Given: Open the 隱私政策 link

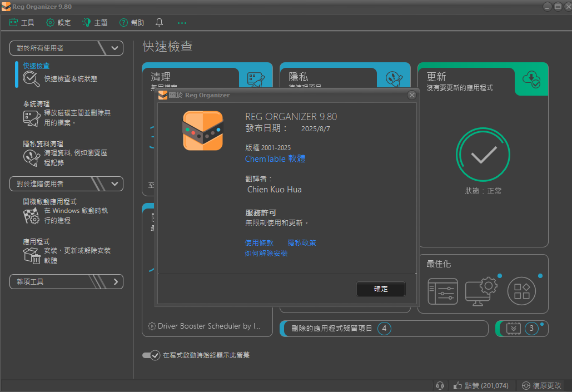Looking at the screenshot, I should point(302,243).
